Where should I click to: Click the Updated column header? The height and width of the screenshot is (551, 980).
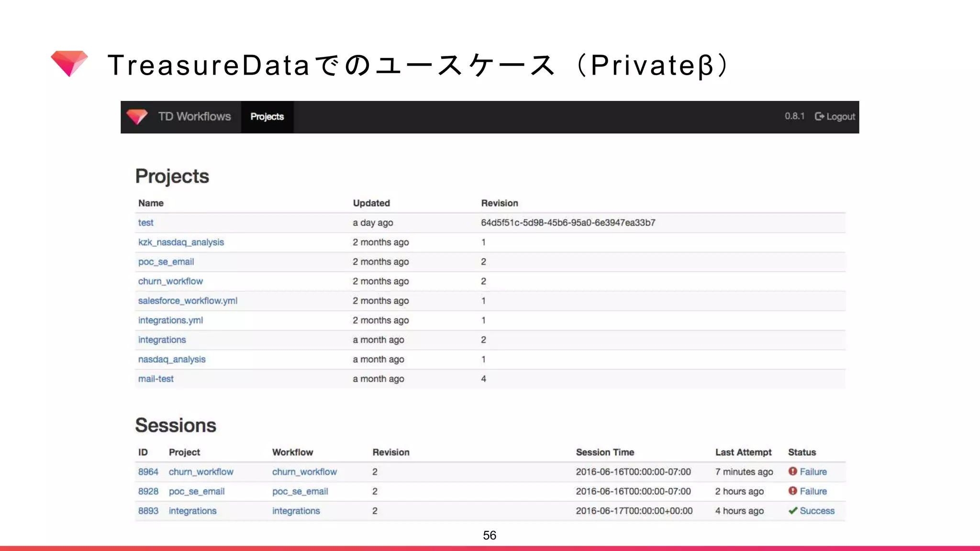click(371, 203)
